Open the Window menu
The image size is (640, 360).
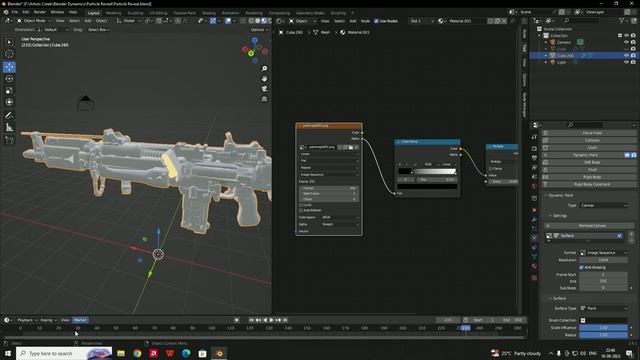(x=57, y=12)
